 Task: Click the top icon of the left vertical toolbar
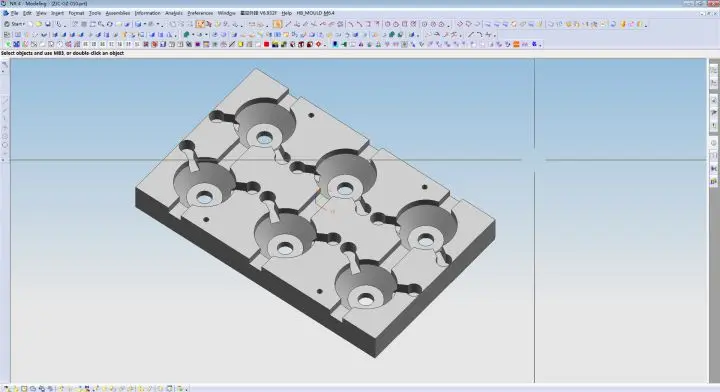[4, 65]
